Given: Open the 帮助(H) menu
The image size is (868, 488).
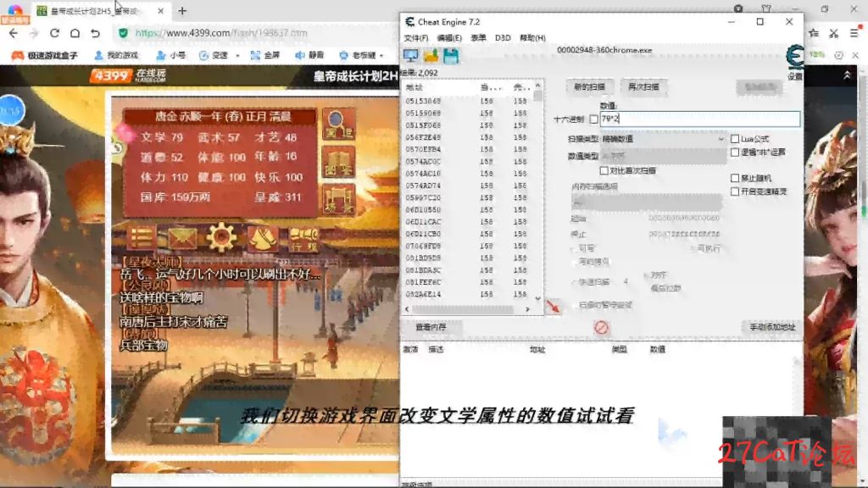Looking at the screenshot, I should 532,37.
